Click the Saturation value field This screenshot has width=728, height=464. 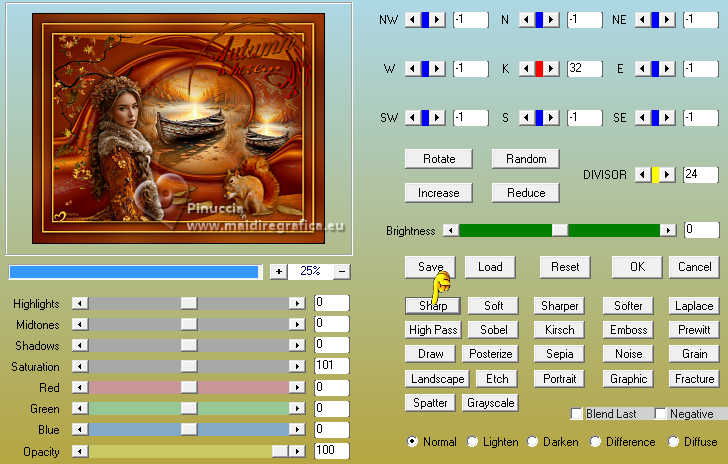point(332,366)
